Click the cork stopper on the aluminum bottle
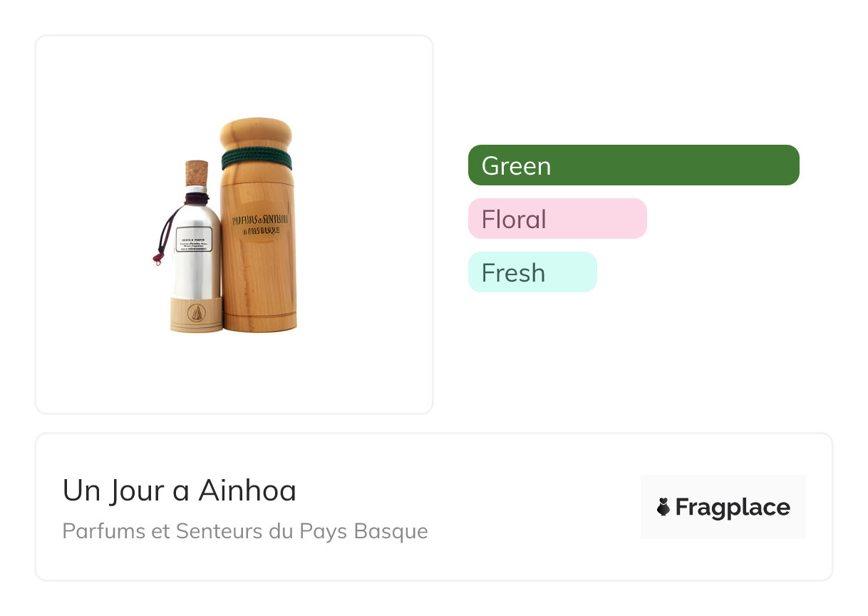This screenshot has height=616, width=868. (197, 173)
